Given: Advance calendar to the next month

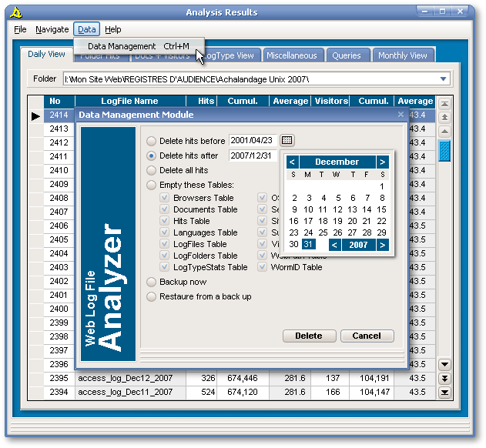Looking at the screenshot, I should (382, 162).
